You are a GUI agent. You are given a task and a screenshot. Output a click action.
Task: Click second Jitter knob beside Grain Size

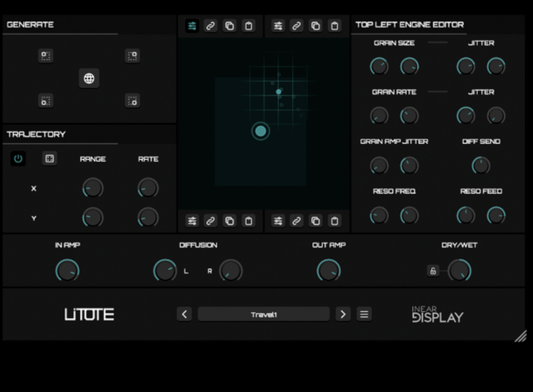click(496, 66)
